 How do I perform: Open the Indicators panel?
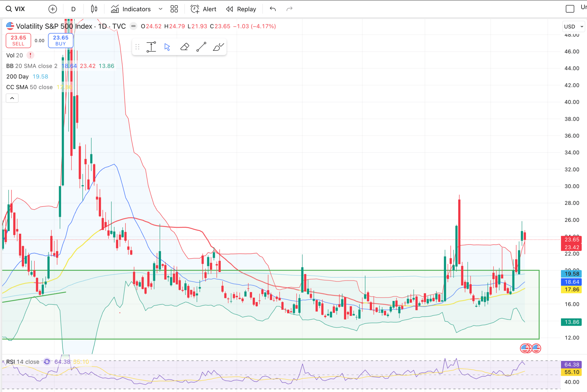coord(131,9)
